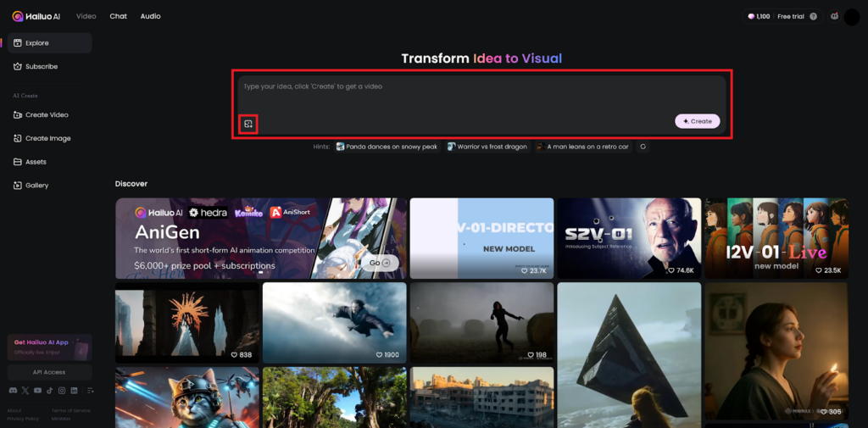This screenshot has width=868, height=428.
Task: Open Create Image in the sidebar
Action: 50,138
